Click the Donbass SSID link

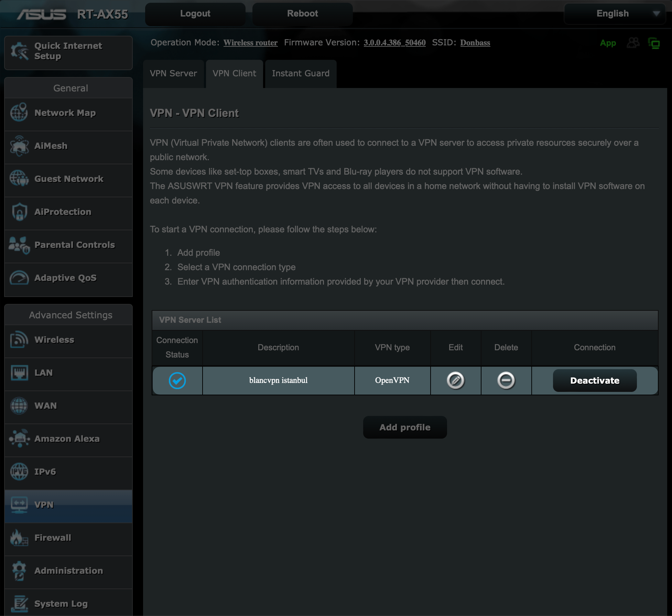point(475,43)
